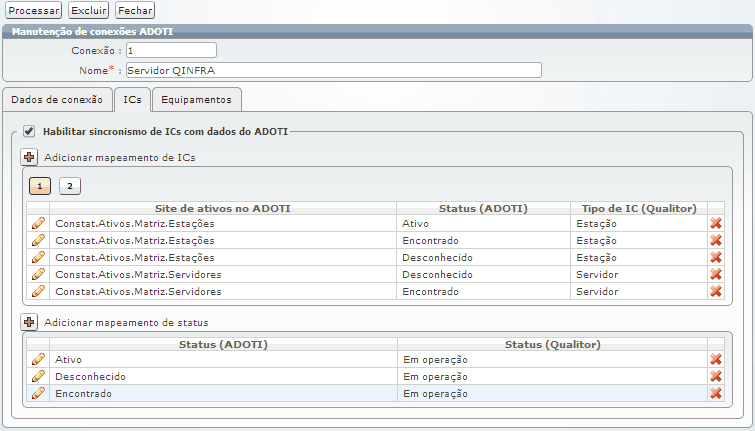The image size is (755, 431).
Task: Edit the Estações row with status Desconhecido
Action: point(39,257)
